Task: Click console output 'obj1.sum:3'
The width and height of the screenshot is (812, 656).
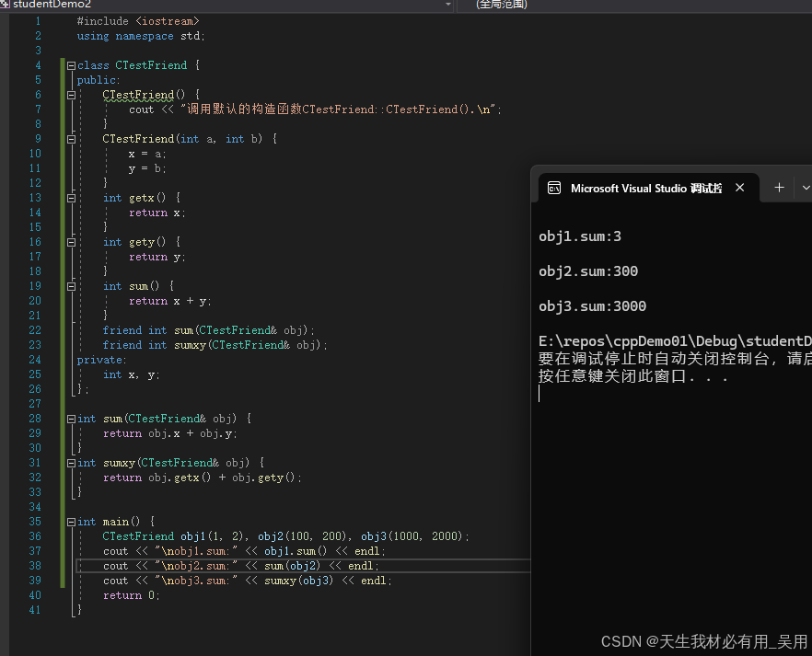Action: 580,237
